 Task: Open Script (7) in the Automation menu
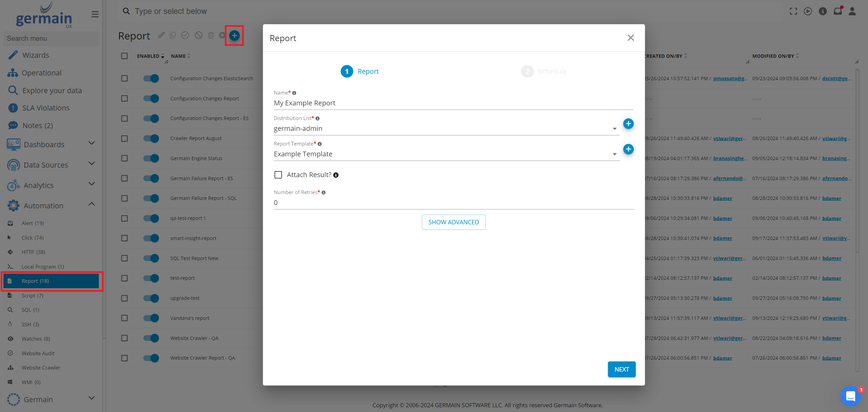click(32, 295)
